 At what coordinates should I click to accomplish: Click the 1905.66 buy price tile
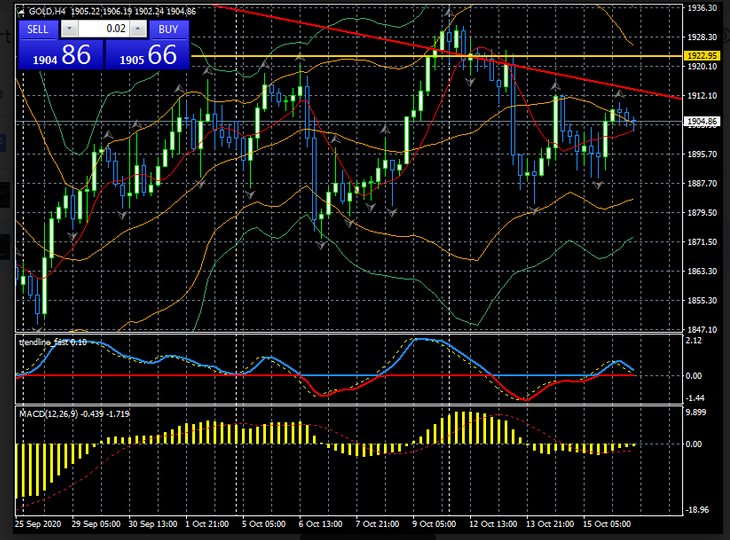pos(148,55)
